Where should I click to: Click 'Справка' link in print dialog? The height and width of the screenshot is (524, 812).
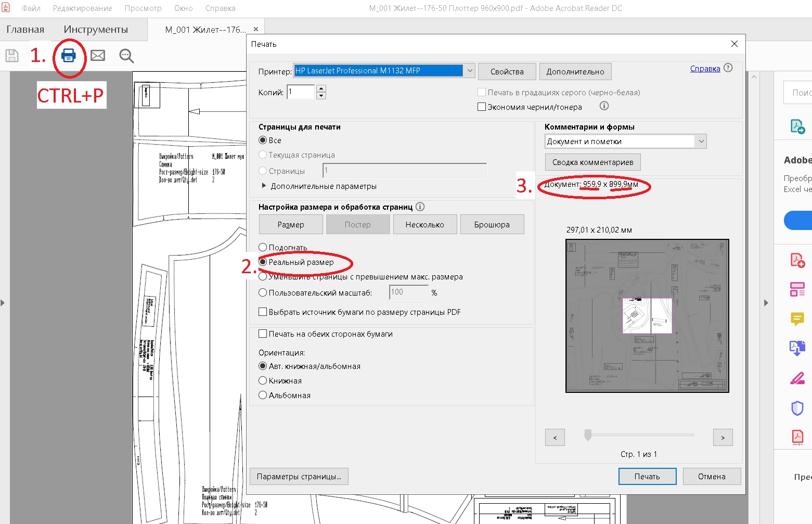coord(705,68)
